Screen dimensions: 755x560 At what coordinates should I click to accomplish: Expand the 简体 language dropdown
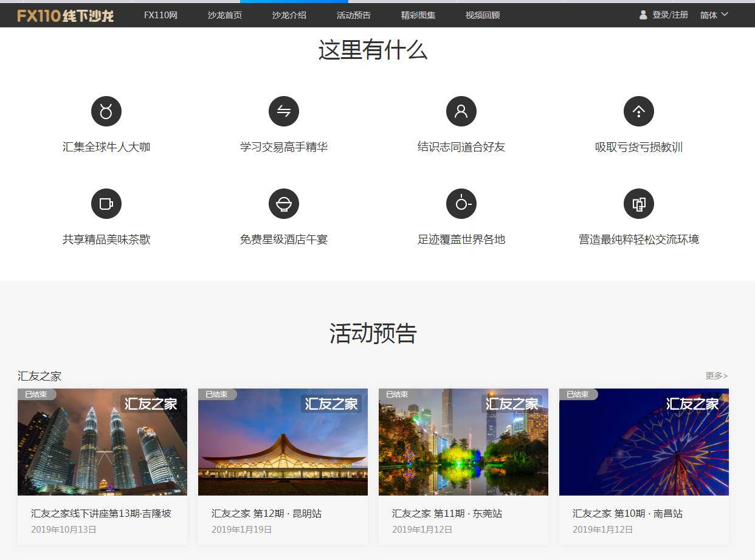[x=714, y=15]
